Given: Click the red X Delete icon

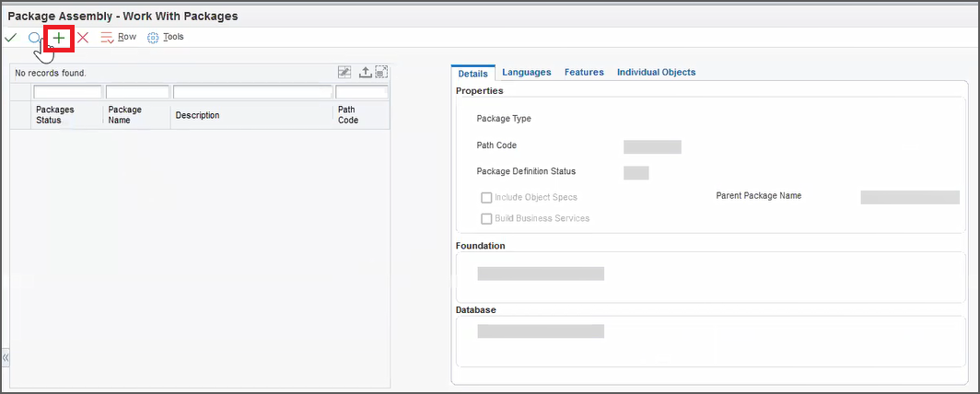Looking at the screenshot, I should 83,38.
